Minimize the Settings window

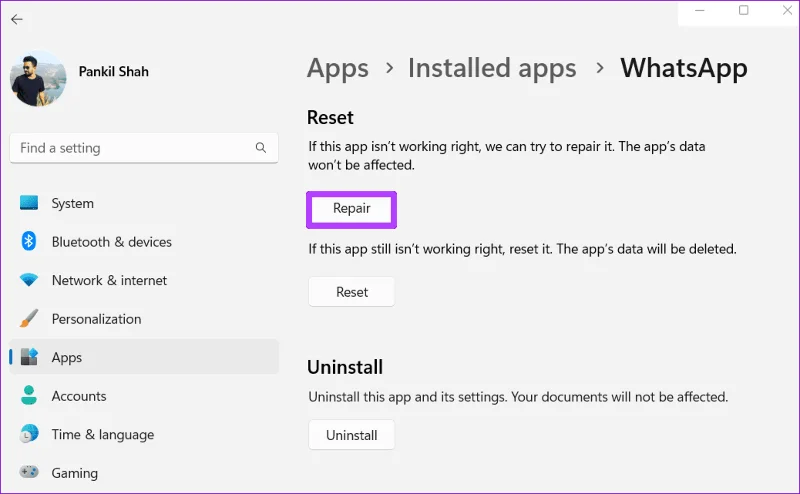click(x=699, y=10)
